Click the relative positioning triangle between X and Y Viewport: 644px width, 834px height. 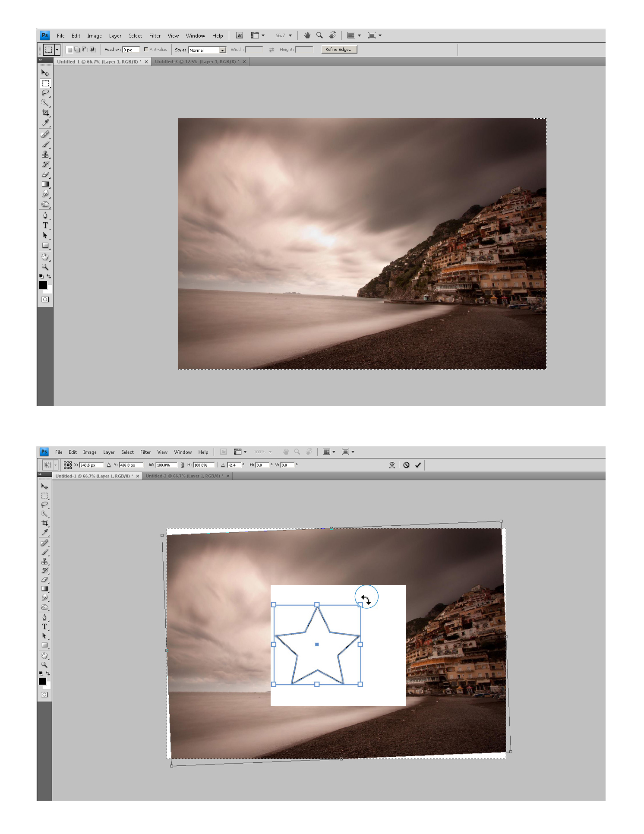coord(109,465)
